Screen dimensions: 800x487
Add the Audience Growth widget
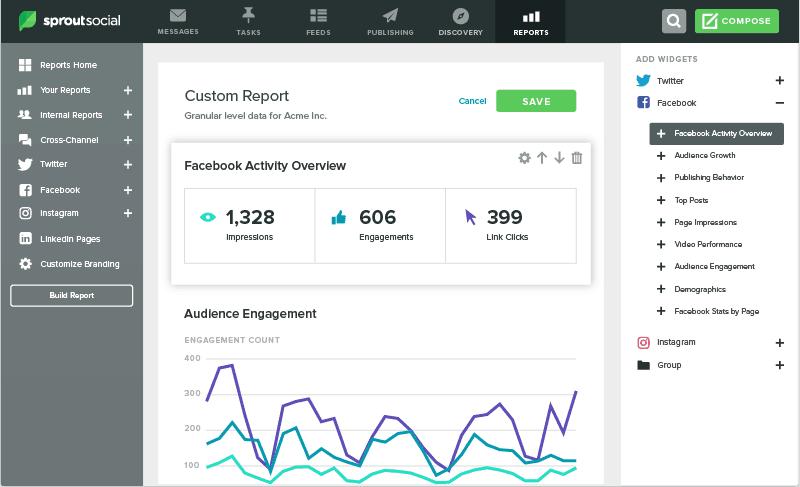(660, 156)
